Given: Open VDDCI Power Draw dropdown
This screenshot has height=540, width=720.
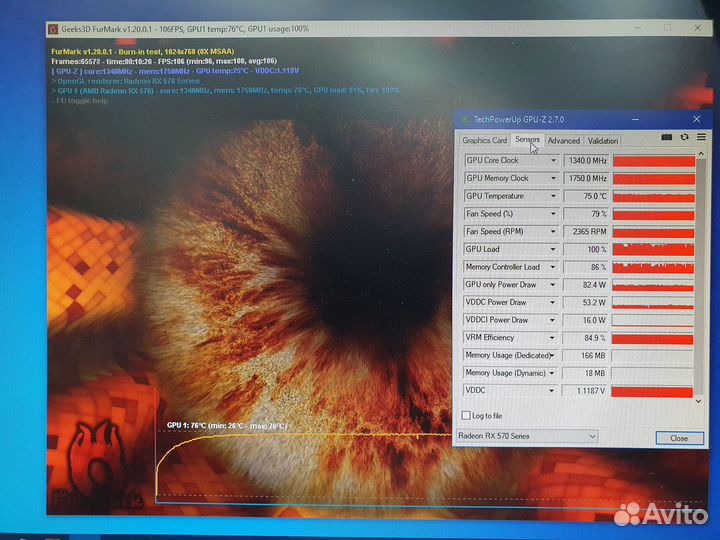Looking at the screenshot, I should (x=552, y=320).
